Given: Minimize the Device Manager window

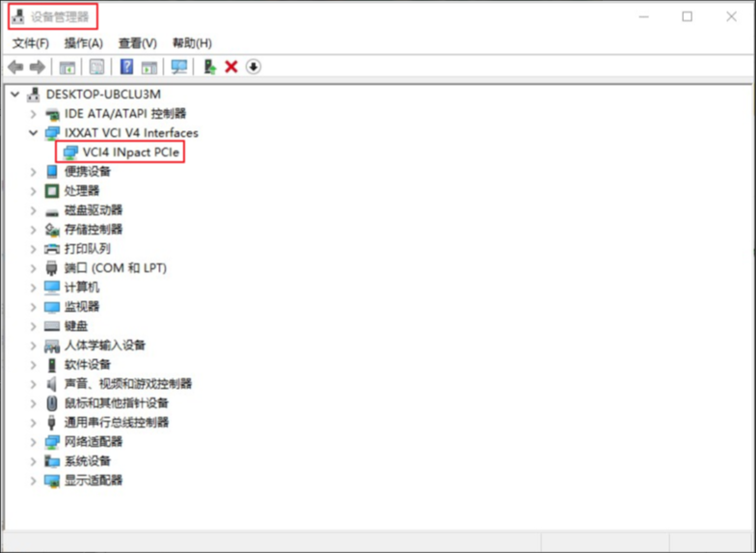Looking at the screenshot, I should click(644, 17).
